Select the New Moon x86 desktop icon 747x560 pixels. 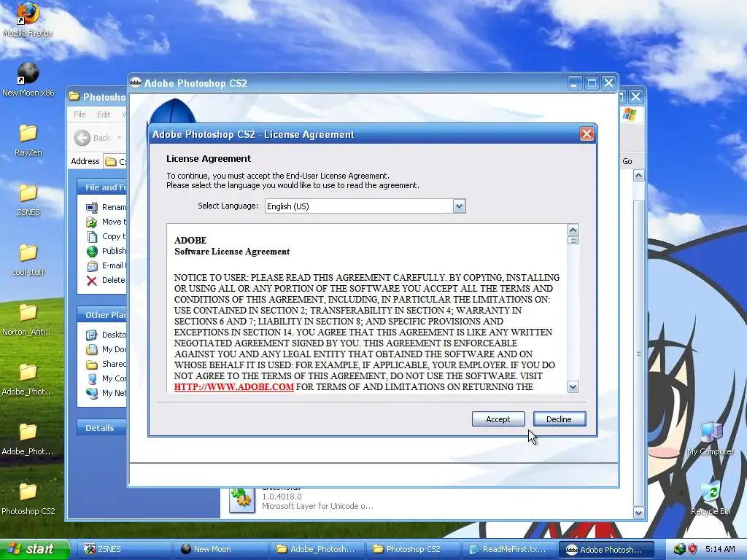click(28, 80)
